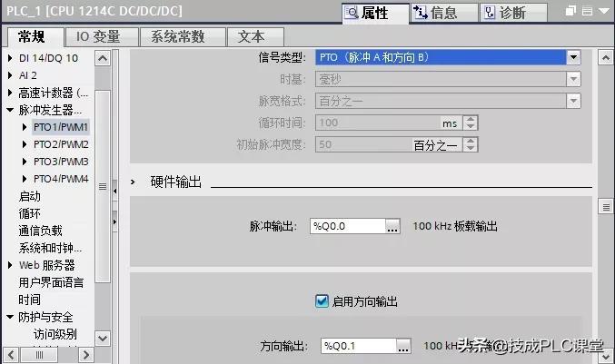The height and width of the screenshot is (364, 615).
Task: Click the browse button beside %Q0.1
Action: pos(403,346)
